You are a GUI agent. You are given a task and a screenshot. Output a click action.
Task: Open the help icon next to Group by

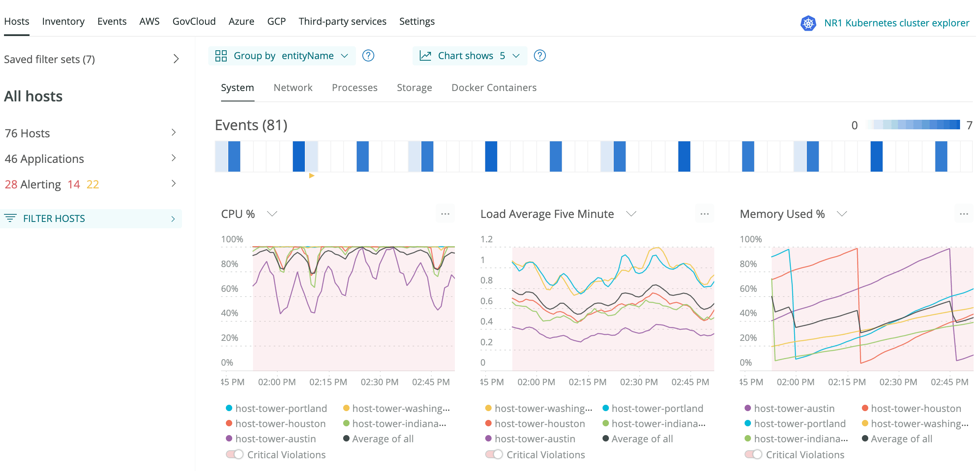click(368, 56)
